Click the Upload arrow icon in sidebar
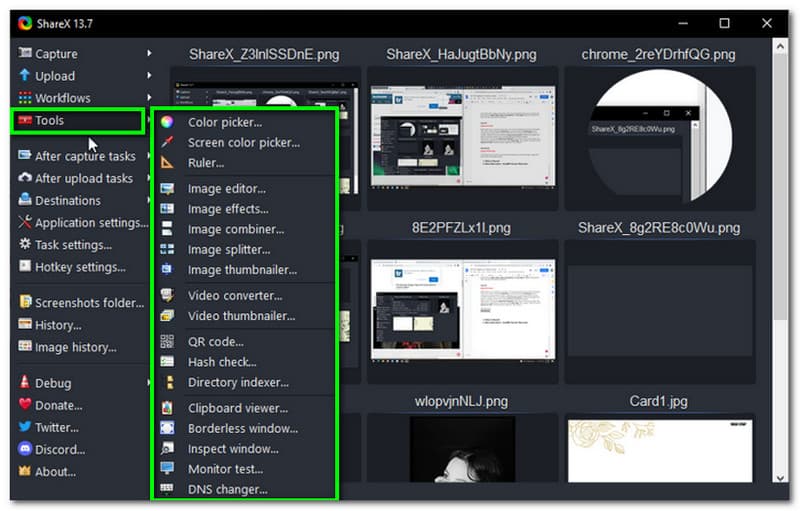This screenshot has width=800, height=511. pos(24,75)
